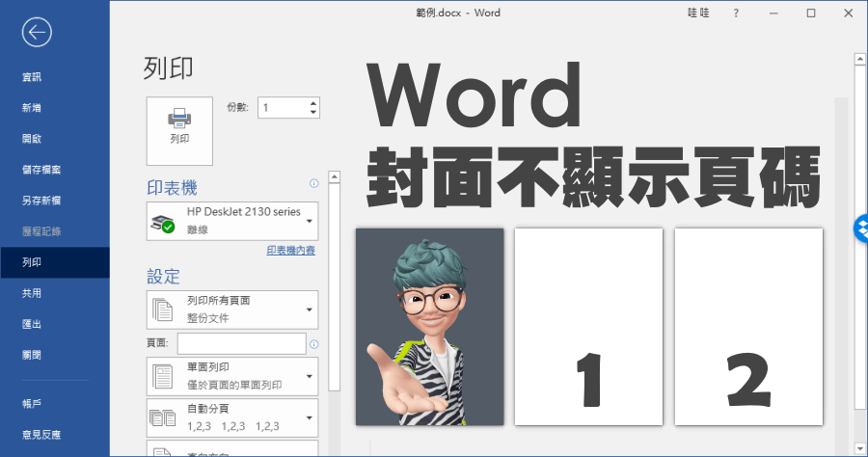Click the page thumbnail numbered 1

pos(588,327)
